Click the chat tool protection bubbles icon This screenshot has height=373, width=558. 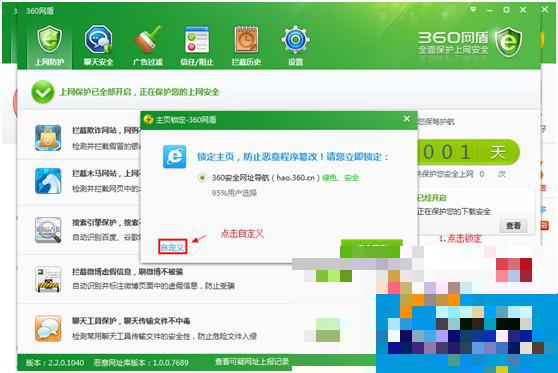pyautogui.click(x=48, y=328)
